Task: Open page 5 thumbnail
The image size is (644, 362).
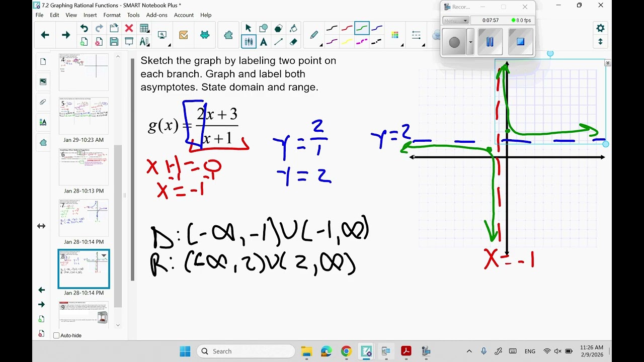Action: (x=84, y=116)
